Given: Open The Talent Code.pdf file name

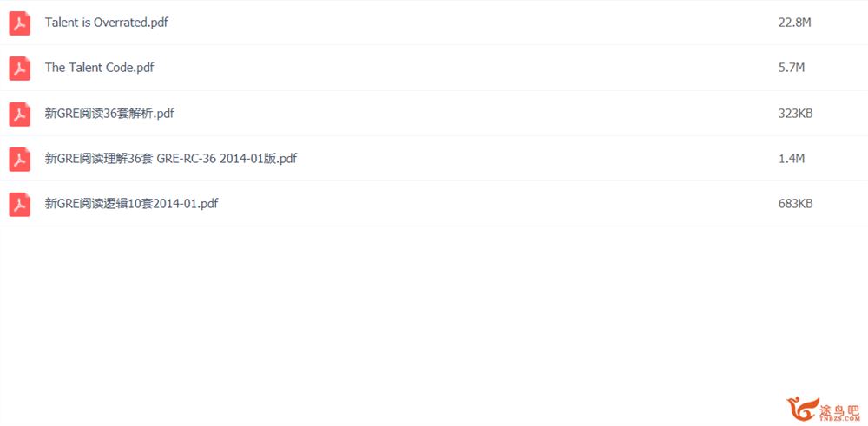Looking at the screenshot, I should coord(100,68).
